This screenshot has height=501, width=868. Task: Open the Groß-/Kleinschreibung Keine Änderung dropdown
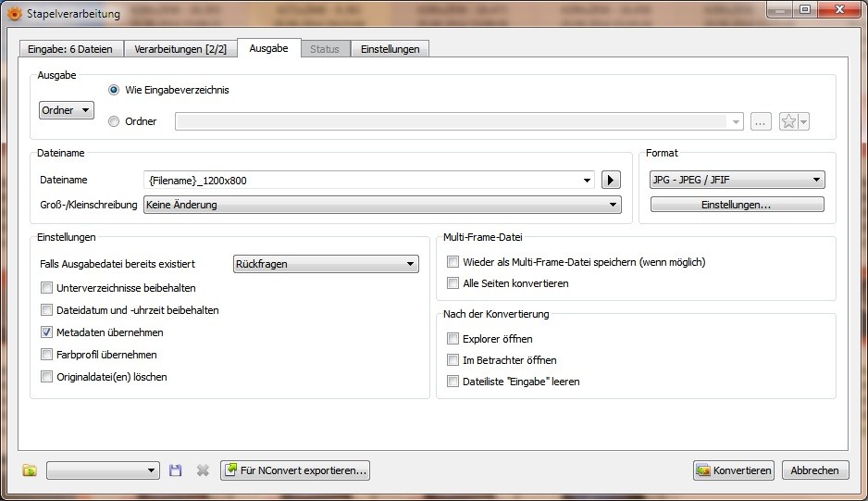pos(382,205)
